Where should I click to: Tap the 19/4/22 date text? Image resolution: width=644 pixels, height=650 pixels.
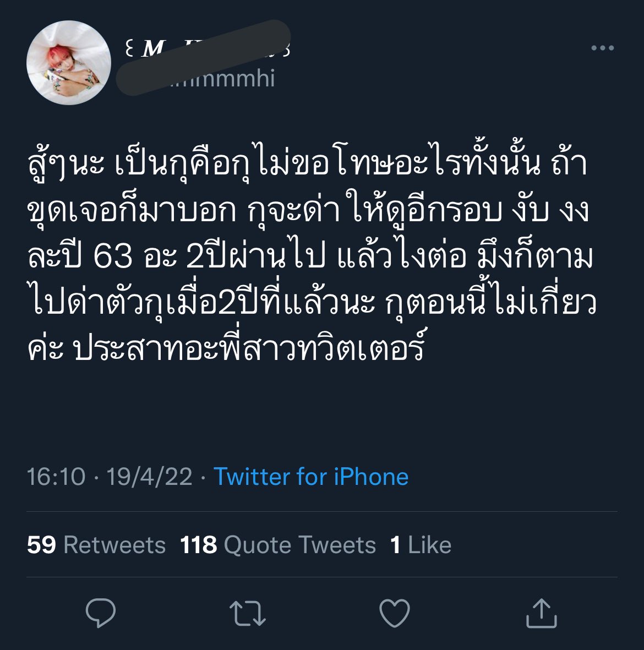[x=149, y=477]
